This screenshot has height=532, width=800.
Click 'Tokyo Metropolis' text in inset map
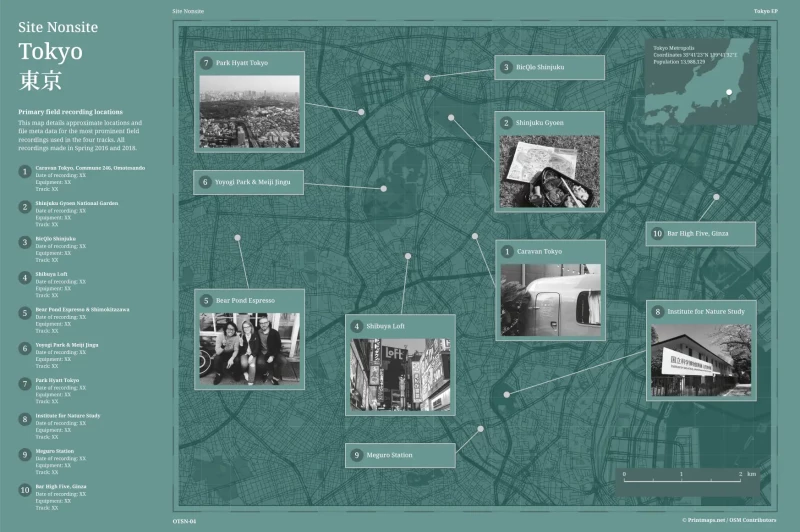pos(673,48)
